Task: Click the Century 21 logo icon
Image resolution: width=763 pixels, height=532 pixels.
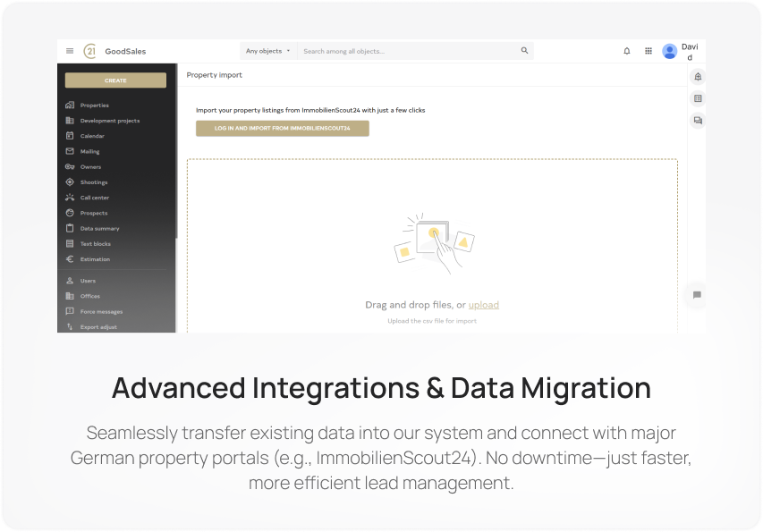Action: [90, 51]
